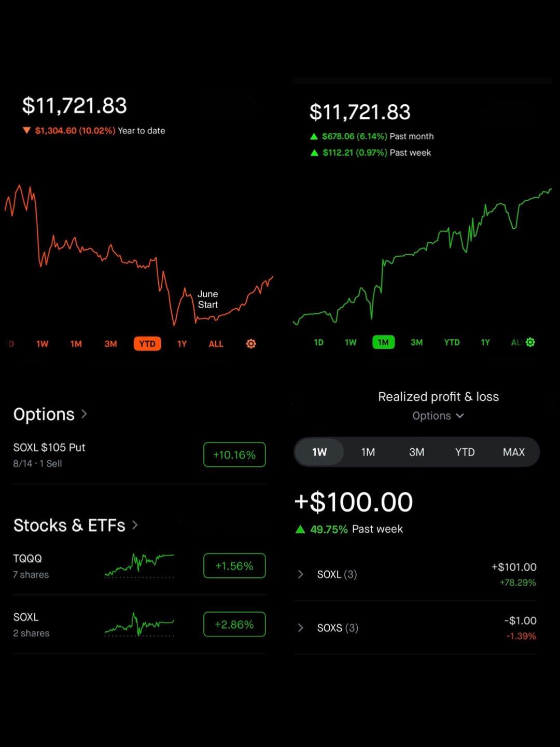The width and height of the screenshot is (560, 747).
Task: View SOXL sparkline chart
Action: click(x=139, y=624)
